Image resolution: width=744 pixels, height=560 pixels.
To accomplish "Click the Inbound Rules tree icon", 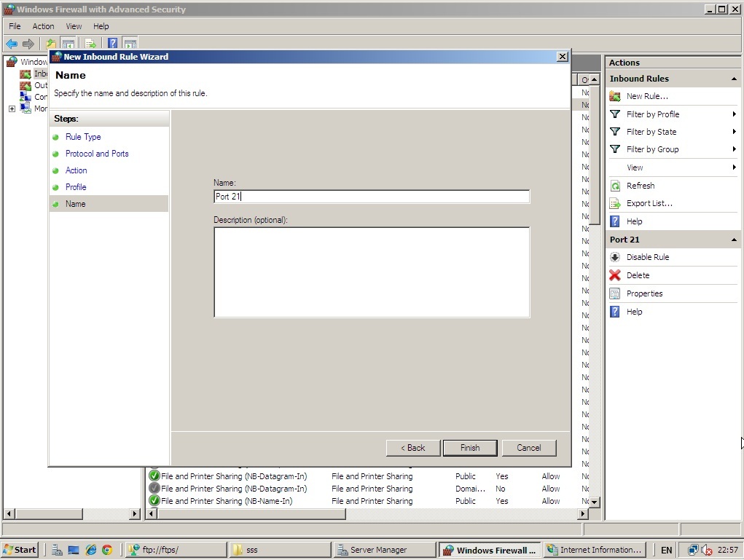I will click(26, 74).
